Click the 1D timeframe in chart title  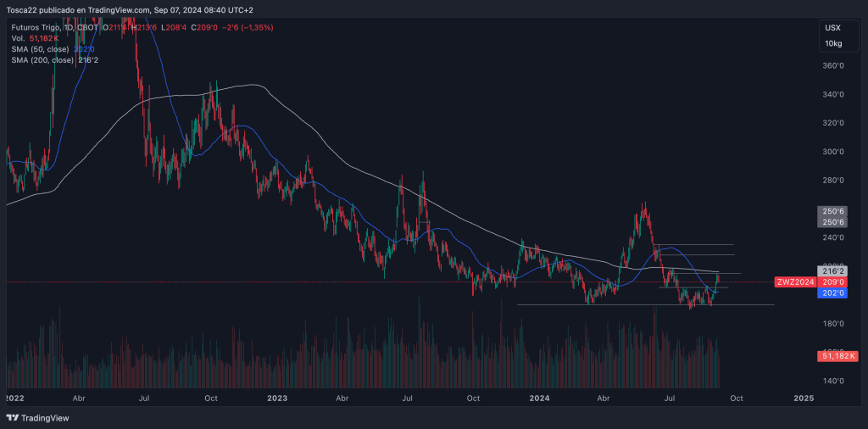click(67, 27)
